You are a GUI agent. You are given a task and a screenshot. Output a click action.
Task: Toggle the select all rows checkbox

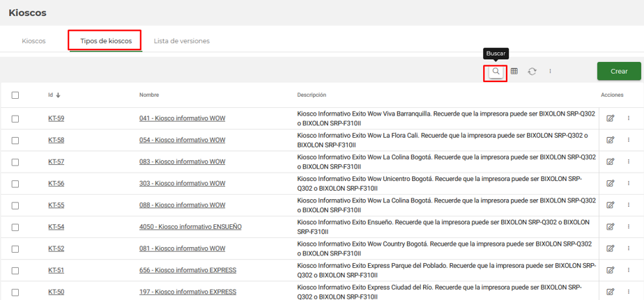click(15, 95)
